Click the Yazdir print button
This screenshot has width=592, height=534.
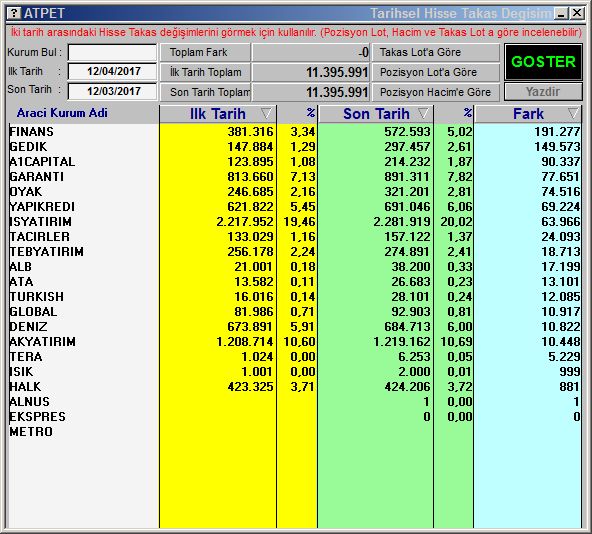[543, 91]
